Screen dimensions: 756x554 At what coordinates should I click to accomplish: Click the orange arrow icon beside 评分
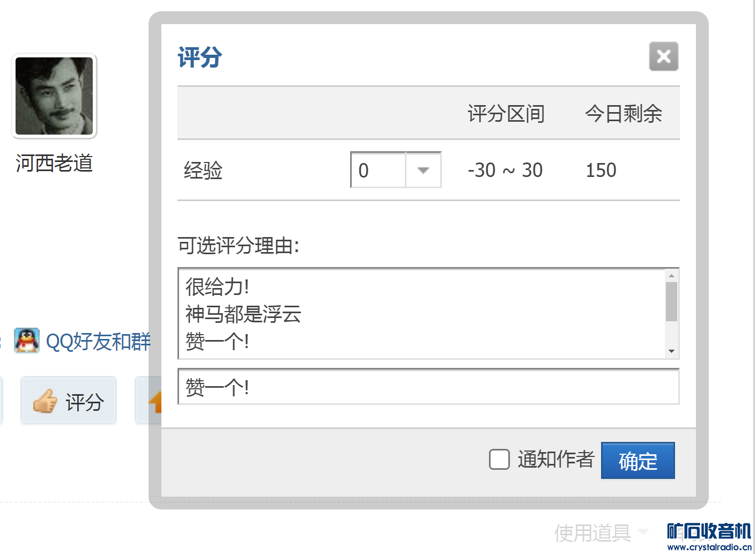tap(154, 401)
